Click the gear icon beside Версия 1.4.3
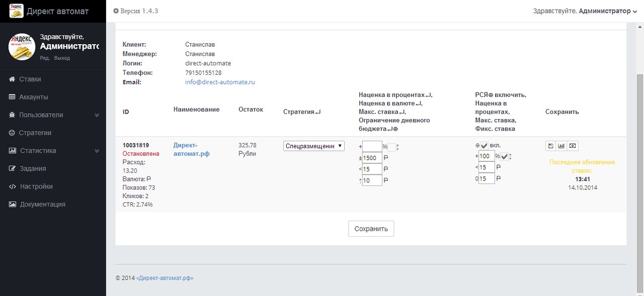644x296 pixels. [116, 11]
